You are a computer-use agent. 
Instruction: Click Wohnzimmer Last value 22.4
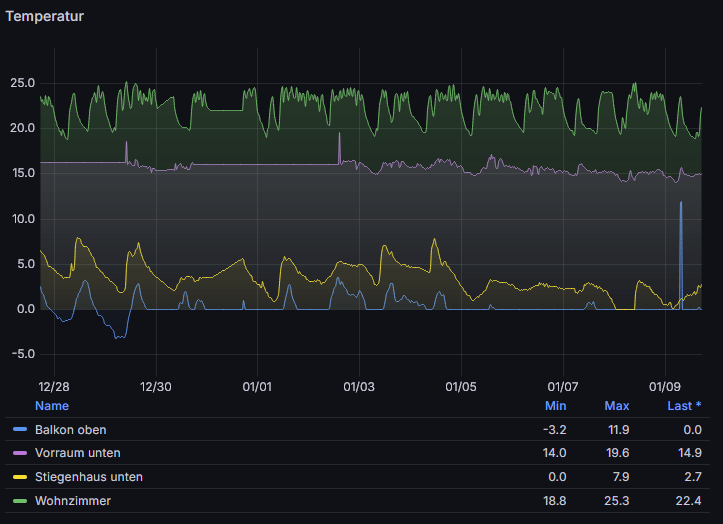tap(688, 501)
